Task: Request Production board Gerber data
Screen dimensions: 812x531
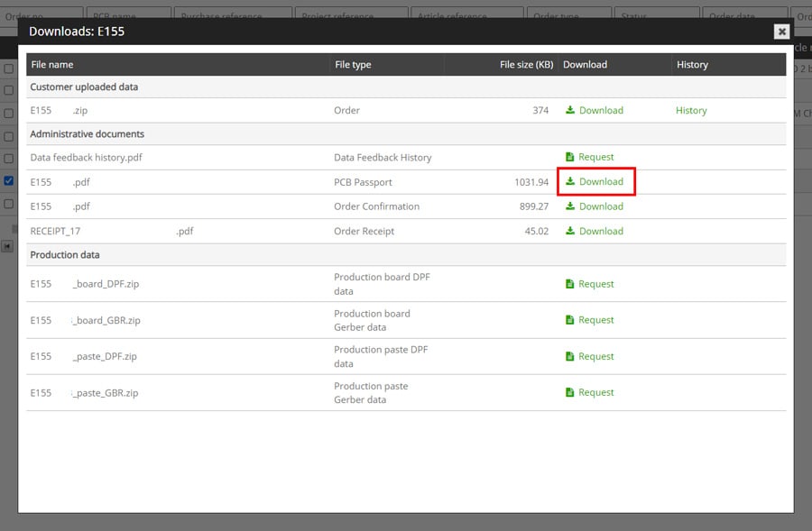Action: click(590, 320)
